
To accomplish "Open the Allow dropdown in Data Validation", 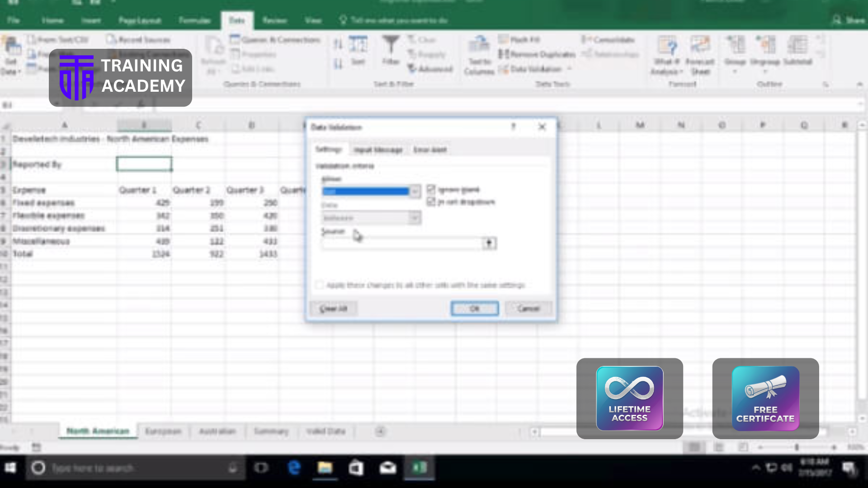I will (x=414, y=191).
